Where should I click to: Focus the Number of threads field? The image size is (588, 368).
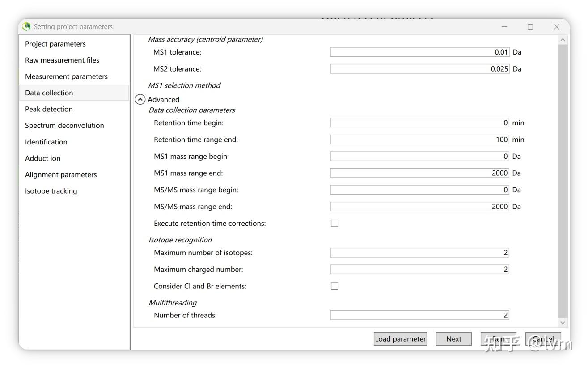tap(419, 315)
